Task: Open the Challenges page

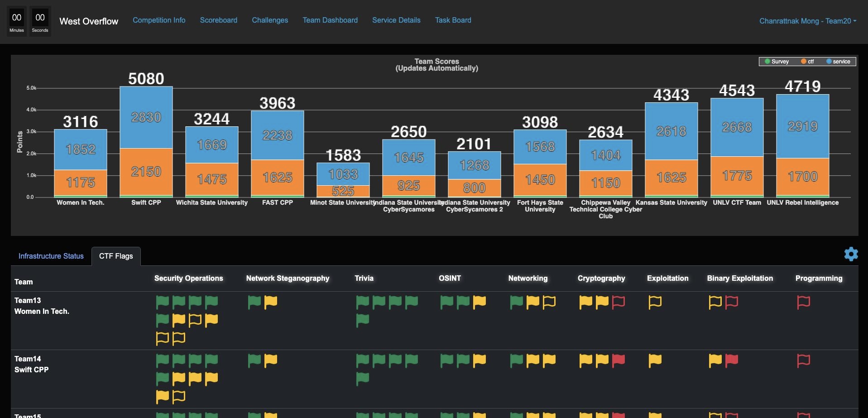Action: point(270,20)
